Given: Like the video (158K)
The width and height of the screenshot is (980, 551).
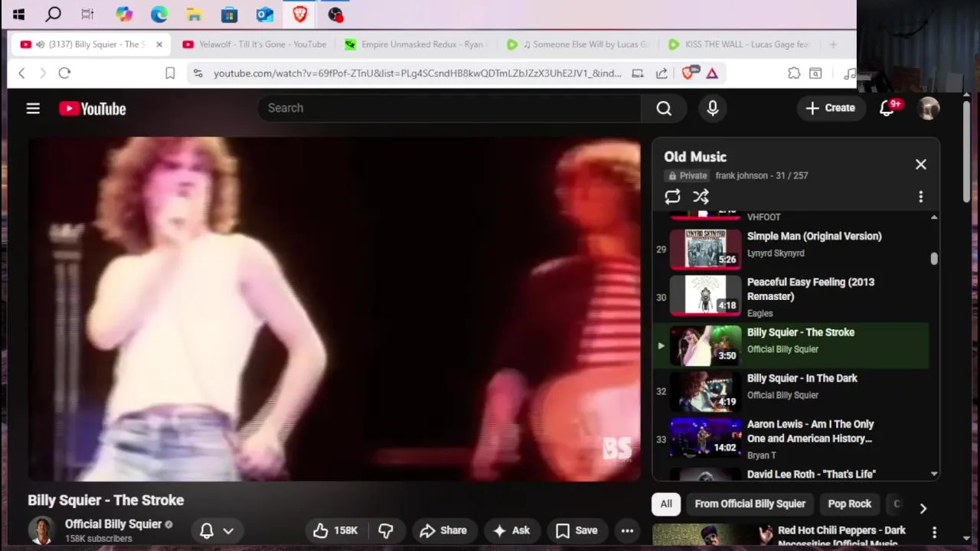Looking at the screenshot, I should click(336, 530).
